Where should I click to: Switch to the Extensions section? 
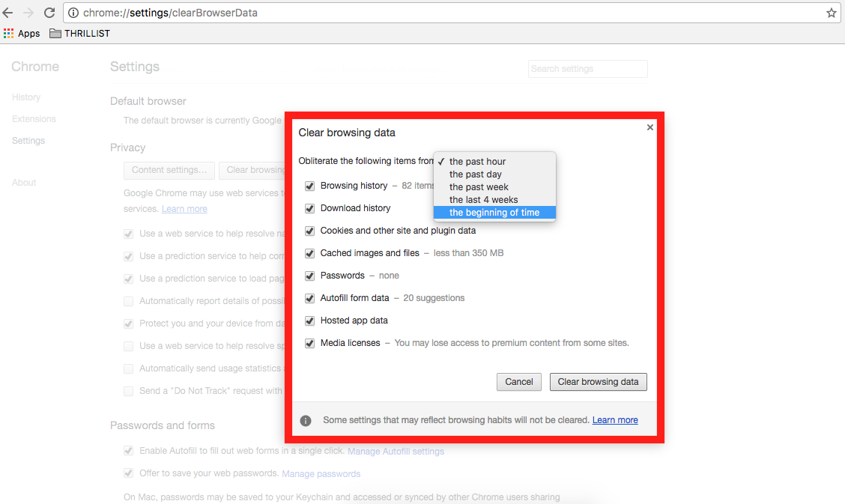click(x=33, y=118)
